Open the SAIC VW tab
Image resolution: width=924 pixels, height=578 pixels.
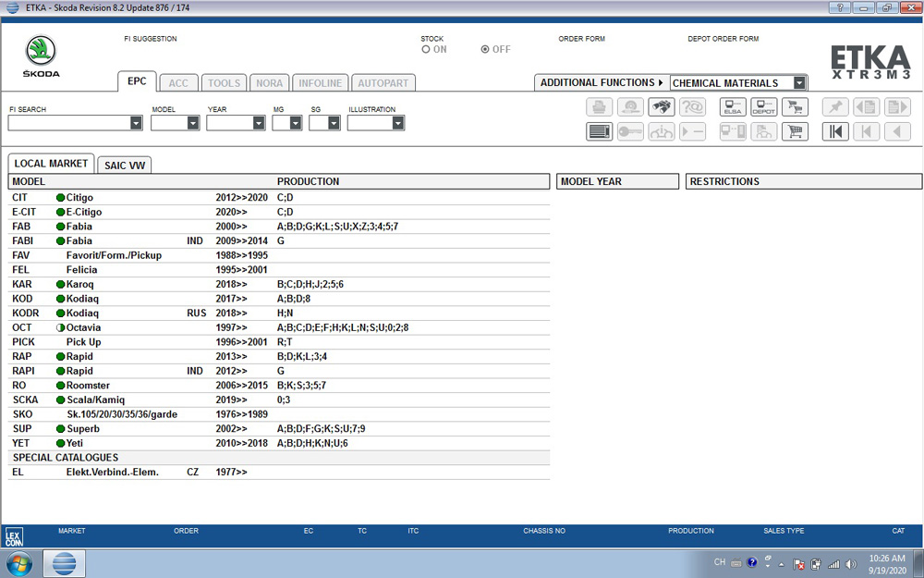[x=125, y=166]
